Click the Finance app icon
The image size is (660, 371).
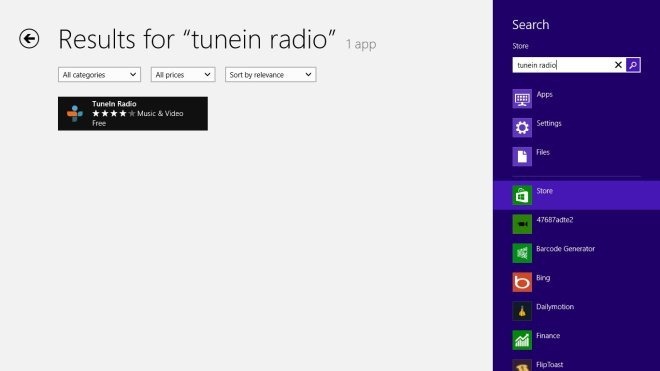522,340
